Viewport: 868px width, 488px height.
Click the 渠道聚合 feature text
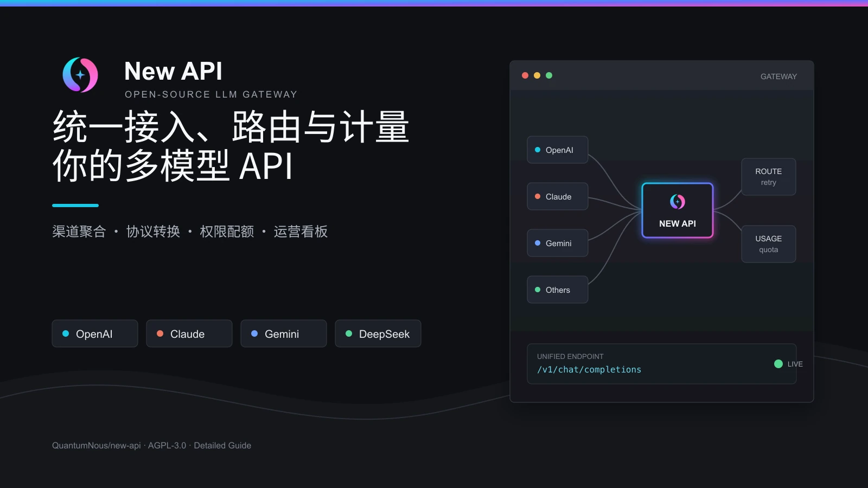pos(79,232)
